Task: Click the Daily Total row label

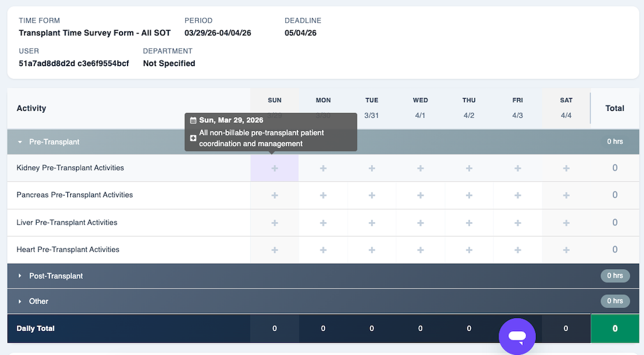Action: tap(35, 328)
